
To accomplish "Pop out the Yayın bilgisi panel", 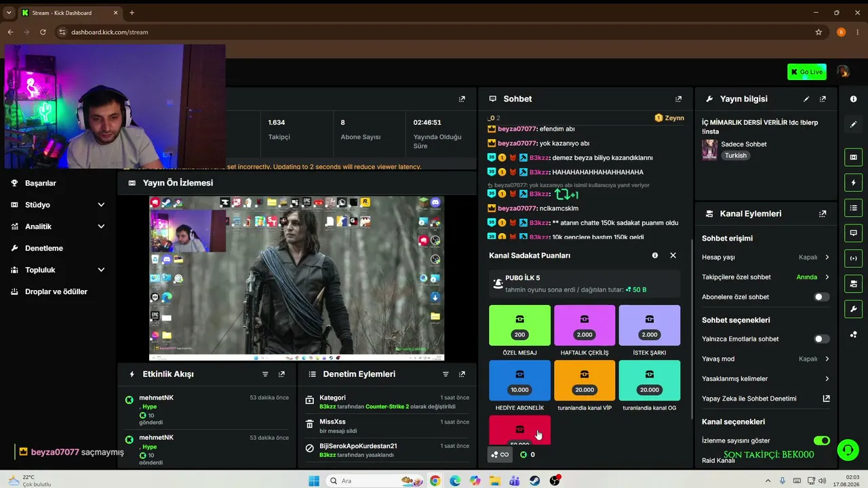I will (x=823, y=99).
